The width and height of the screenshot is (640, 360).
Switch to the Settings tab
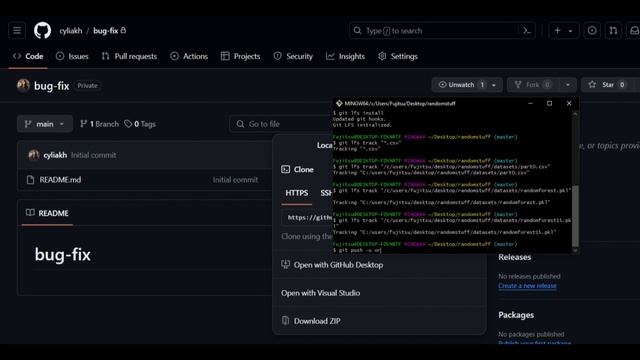398,56
